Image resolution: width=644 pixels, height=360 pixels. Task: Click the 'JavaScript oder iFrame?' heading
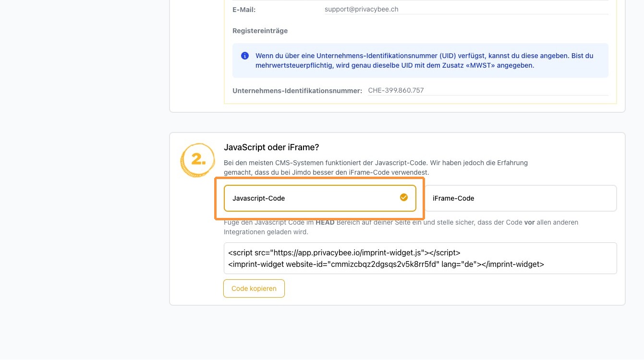(271, 147)
